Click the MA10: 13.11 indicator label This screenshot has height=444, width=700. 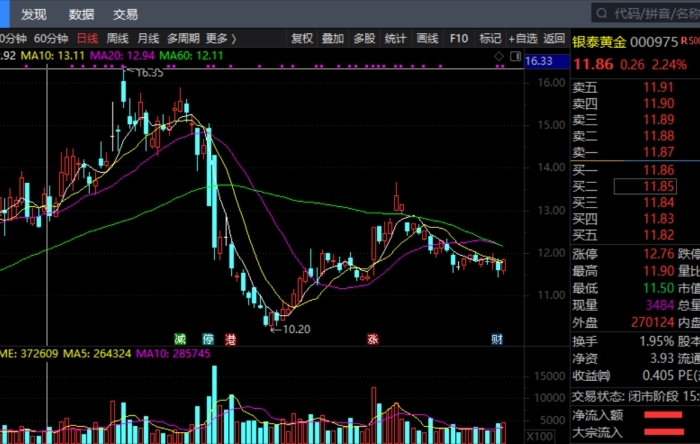point(53,56)
